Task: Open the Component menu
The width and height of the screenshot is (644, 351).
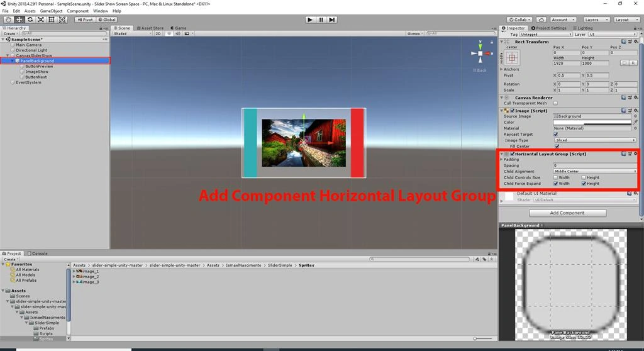Action: (x=77, y=11)
